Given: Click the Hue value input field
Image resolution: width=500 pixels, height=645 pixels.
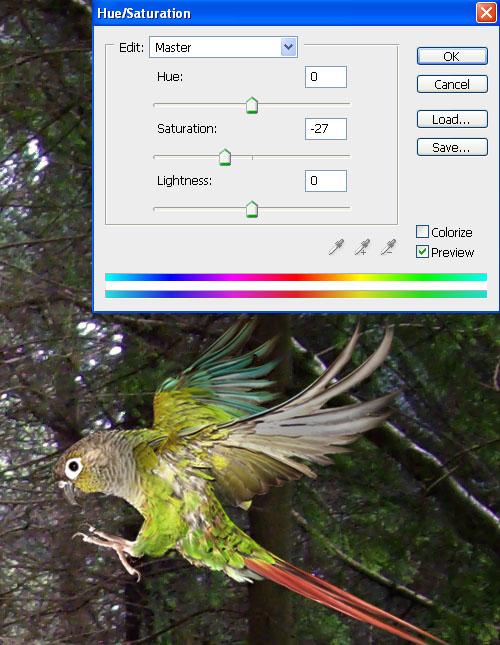Looking at the screenshot, I should (326, 77).
